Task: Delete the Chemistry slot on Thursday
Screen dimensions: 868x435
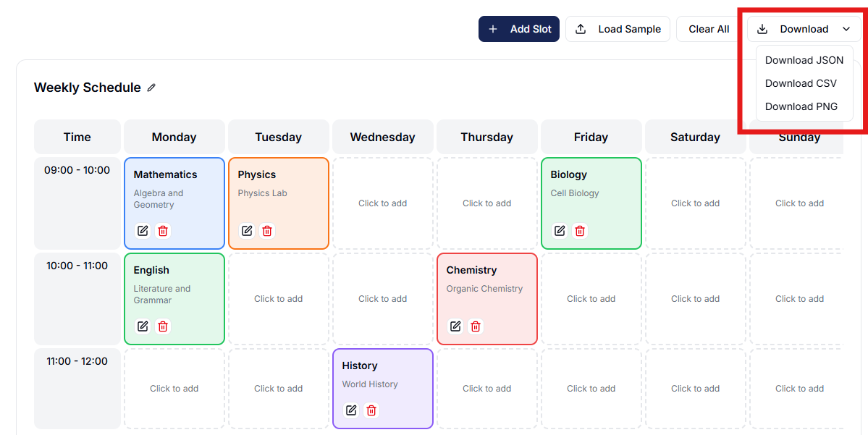Action: tap(476, 326)
